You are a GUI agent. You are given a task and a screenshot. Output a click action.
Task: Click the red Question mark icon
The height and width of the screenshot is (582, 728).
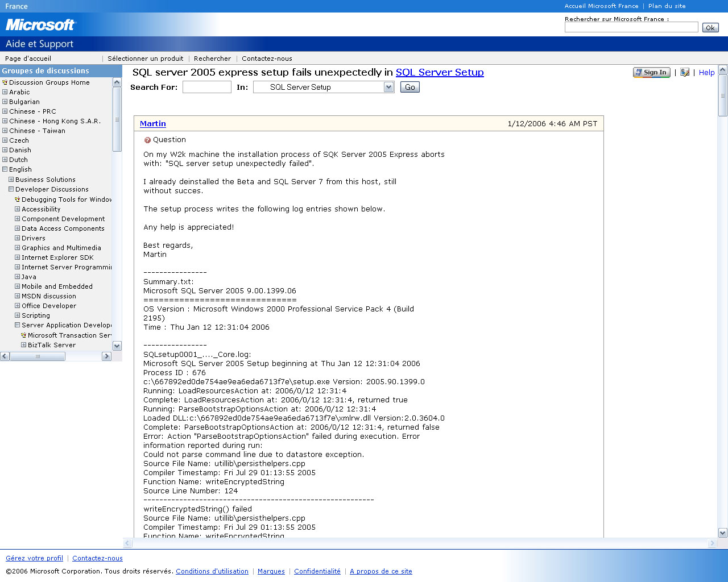pos(147,140)
